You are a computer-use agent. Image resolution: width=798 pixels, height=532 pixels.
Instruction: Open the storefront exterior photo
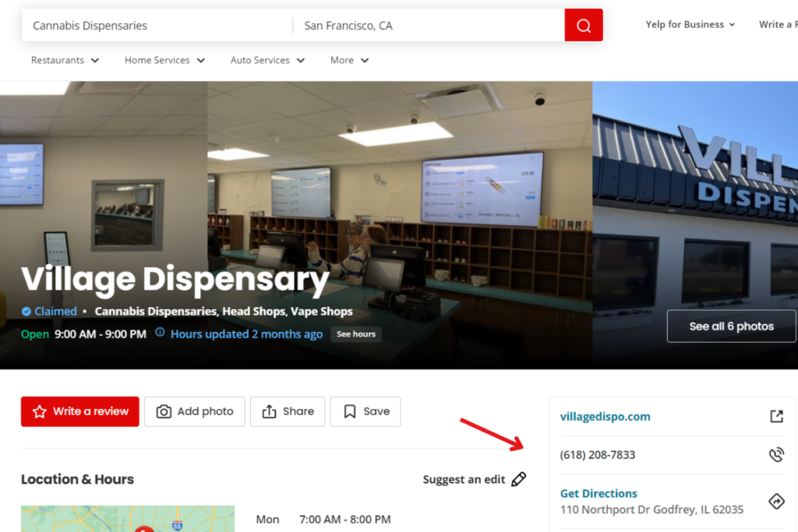[695, 225]
